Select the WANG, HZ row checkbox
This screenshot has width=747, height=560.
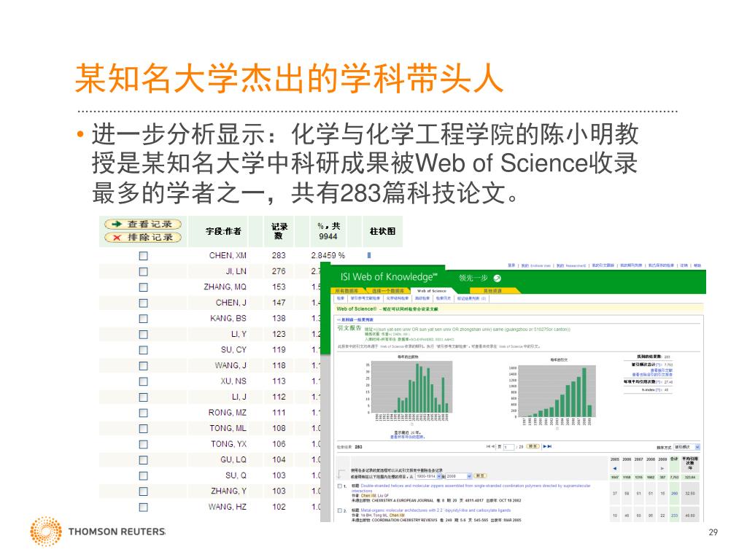coord(143,507)
